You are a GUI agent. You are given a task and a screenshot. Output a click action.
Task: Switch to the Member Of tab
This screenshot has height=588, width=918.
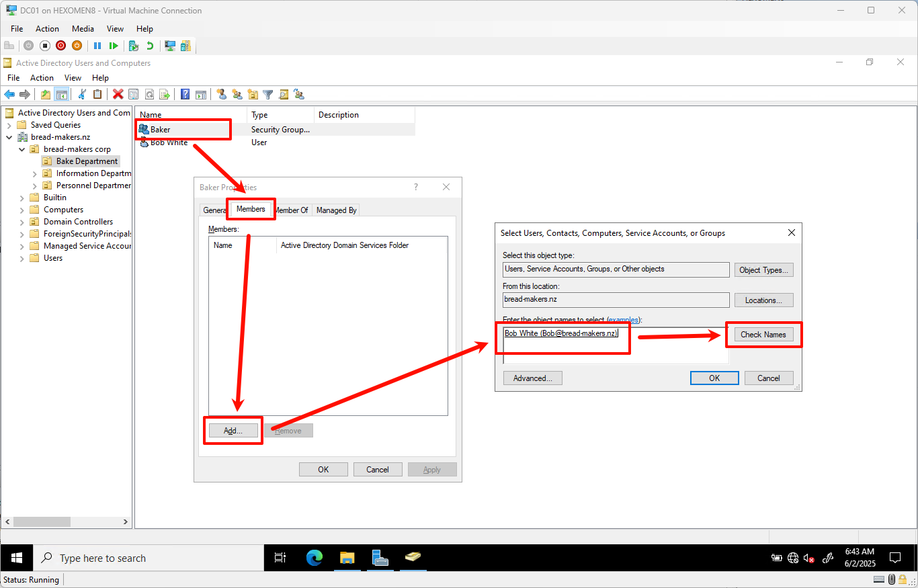tap(291, 210)
